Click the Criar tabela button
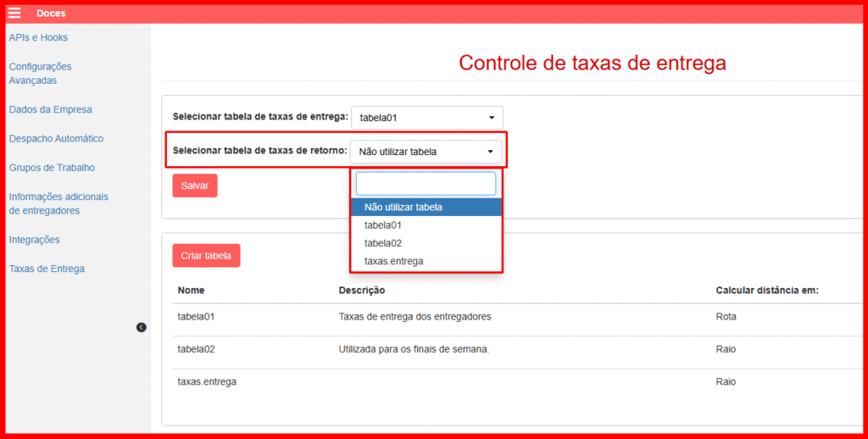This screenshot has width=868, height=439. pos(206,256)
